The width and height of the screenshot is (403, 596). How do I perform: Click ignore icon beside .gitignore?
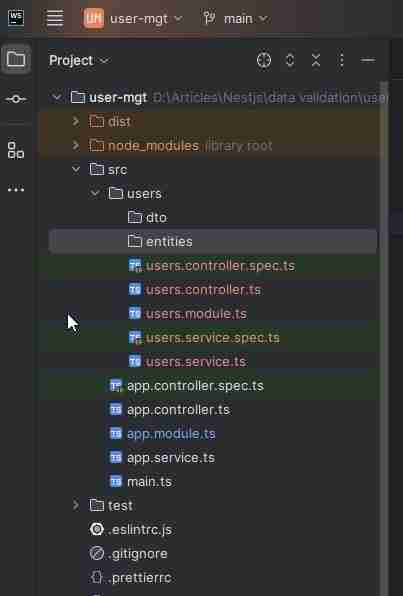tap(97, 553)
